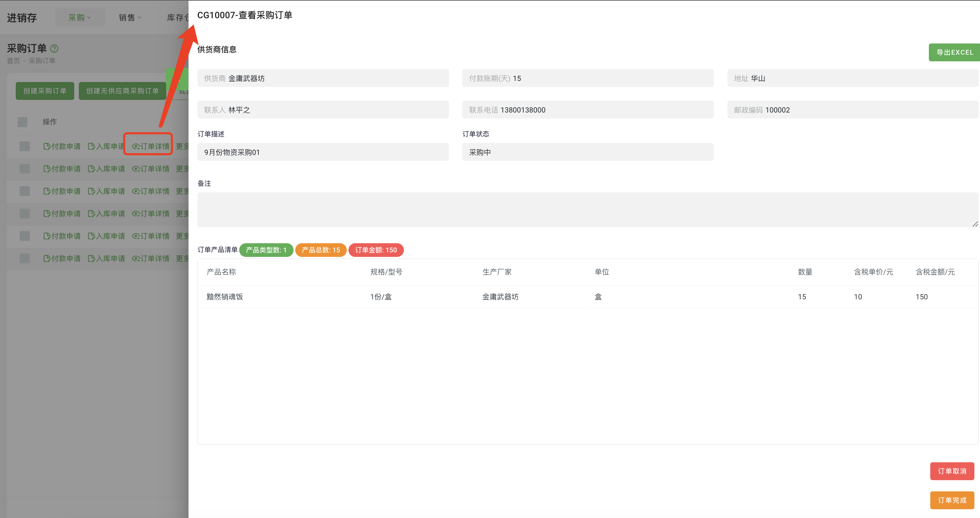Click inside the 备注 remarks textarea
The image size is (980, 518).
pyautogui.click(x=586, y=209)
